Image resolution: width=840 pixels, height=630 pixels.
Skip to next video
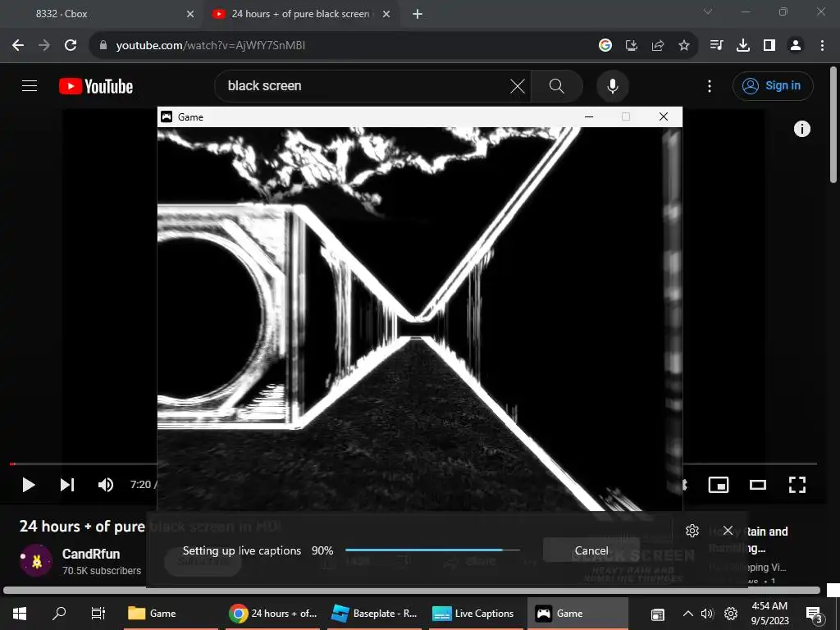click(67, 485)
